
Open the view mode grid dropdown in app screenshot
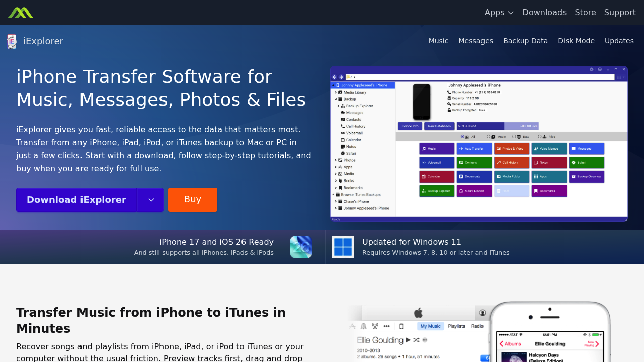point(621,77)
